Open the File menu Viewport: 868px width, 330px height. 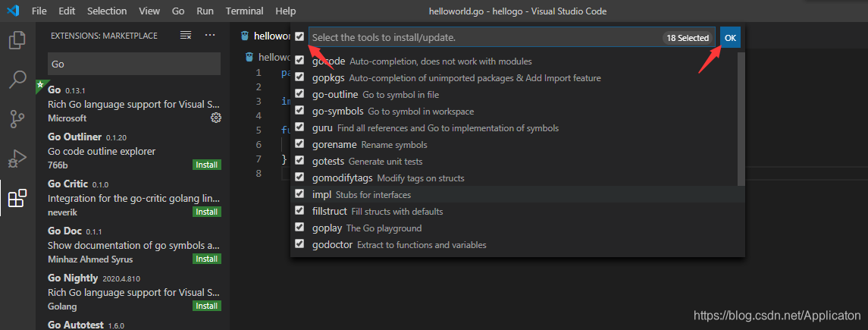click(39, 11)
